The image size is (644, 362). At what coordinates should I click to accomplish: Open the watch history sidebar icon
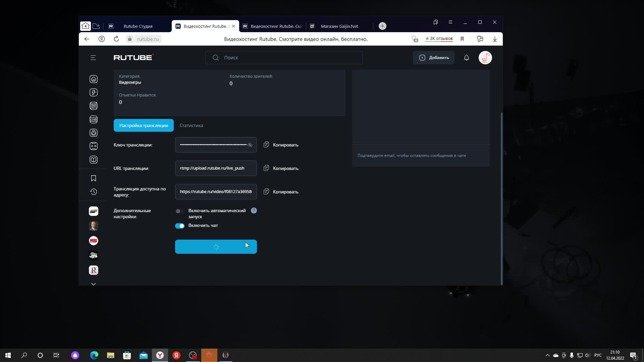[x=94, y=192]
